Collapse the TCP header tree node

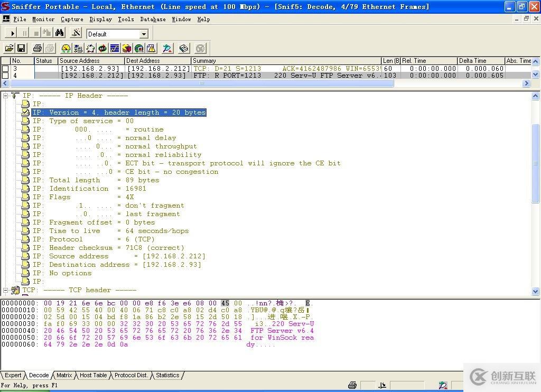coord(5,290)
